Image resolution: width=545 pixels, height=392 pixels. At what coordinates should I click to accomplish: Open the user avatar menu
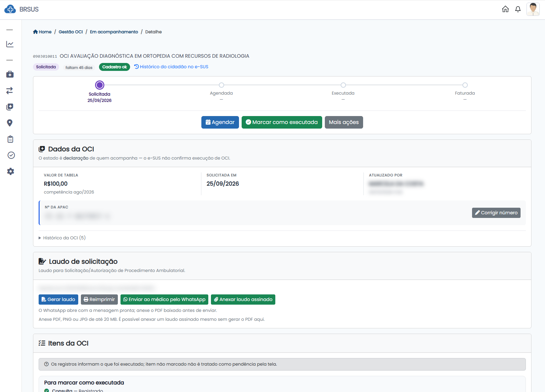(533, 9)
